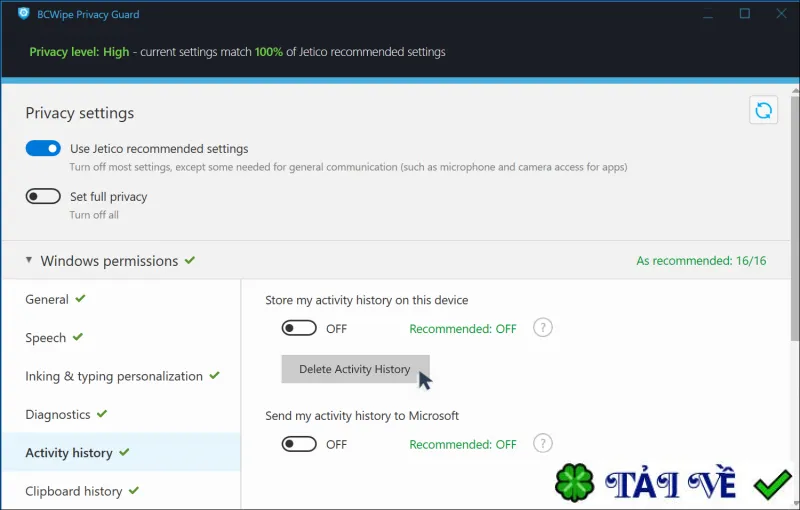800x510 pixels.
Task: Click the 'Privacy settings' heading
Action: [x=80, y=113]
